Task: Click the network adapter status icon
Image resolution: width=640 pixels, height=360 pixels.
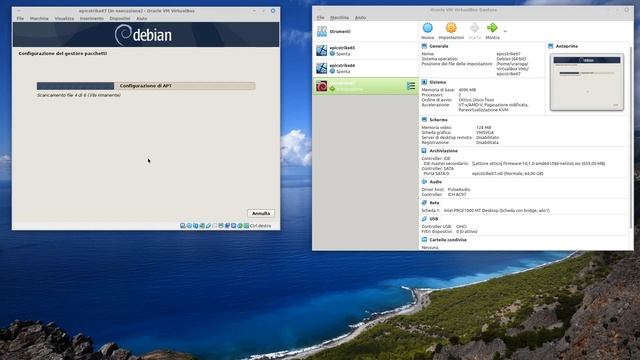Action: tap(202, 226)
